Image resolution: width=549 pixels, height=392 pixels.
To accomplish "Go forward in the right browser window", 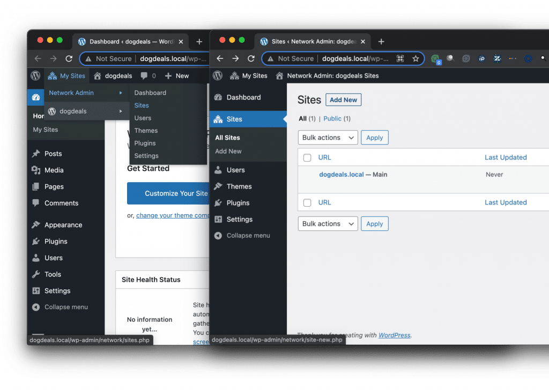I will [x=235, y=59].
